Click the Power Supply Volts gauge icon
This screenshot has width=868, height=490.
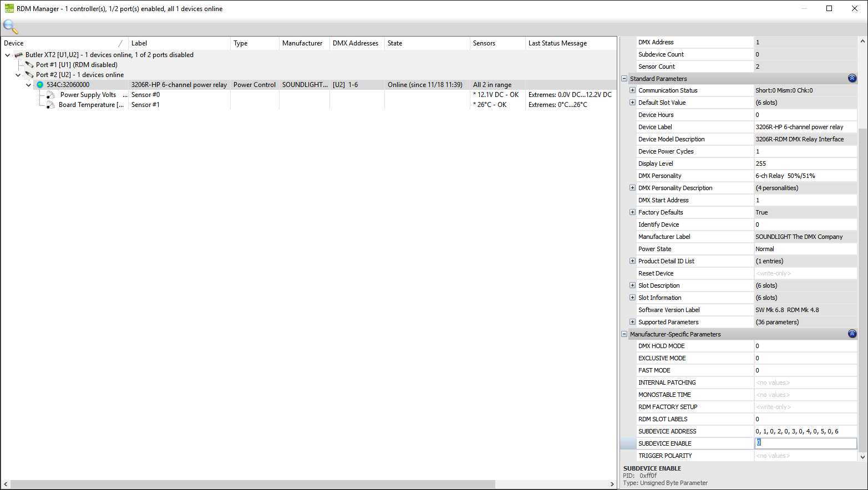click(50, 95)
